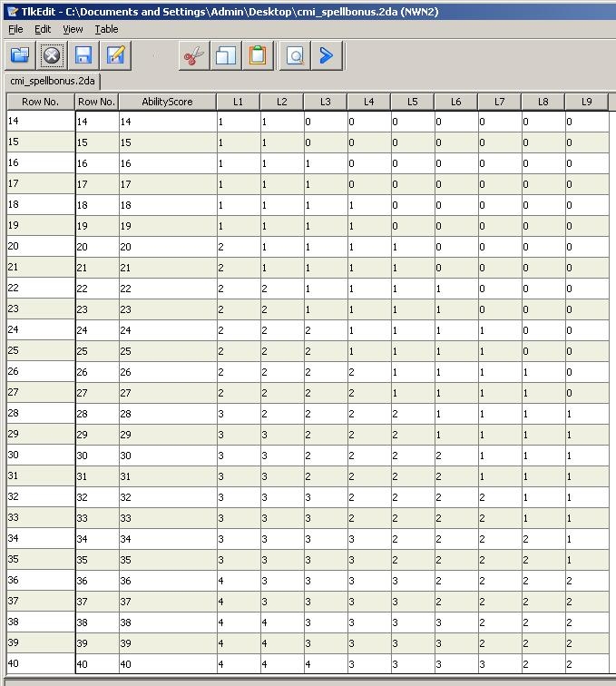Click the Close file toolbar icon
This screenshot has width=616, height=686.
coord(52,56)
